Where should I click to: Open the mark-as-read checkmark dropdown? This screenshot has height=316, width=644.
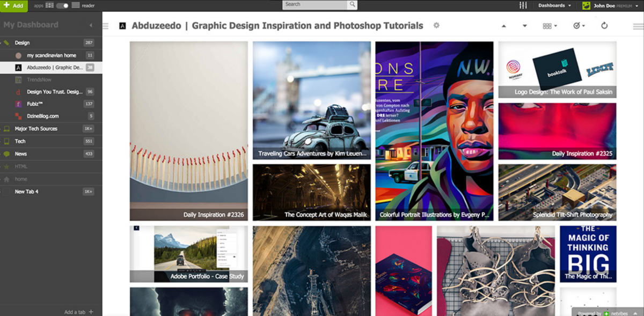point(579,26)
